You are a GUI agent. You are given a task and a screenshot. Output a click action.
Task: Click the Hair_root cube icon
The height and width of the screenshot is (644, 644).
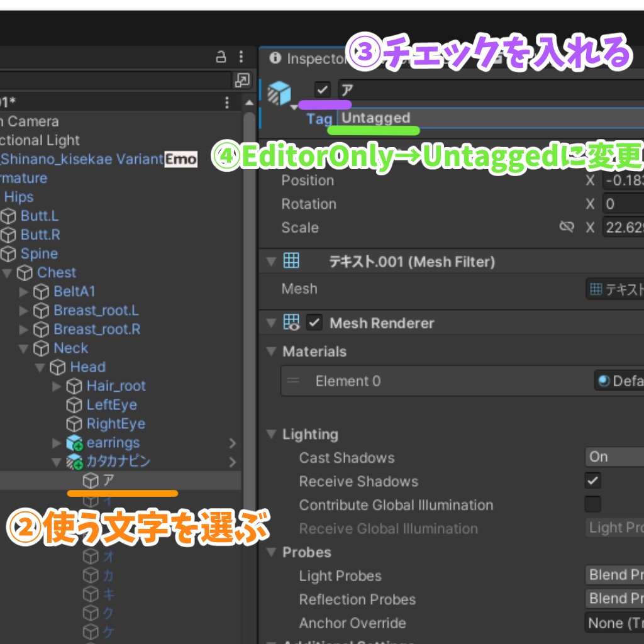[74, 386]
